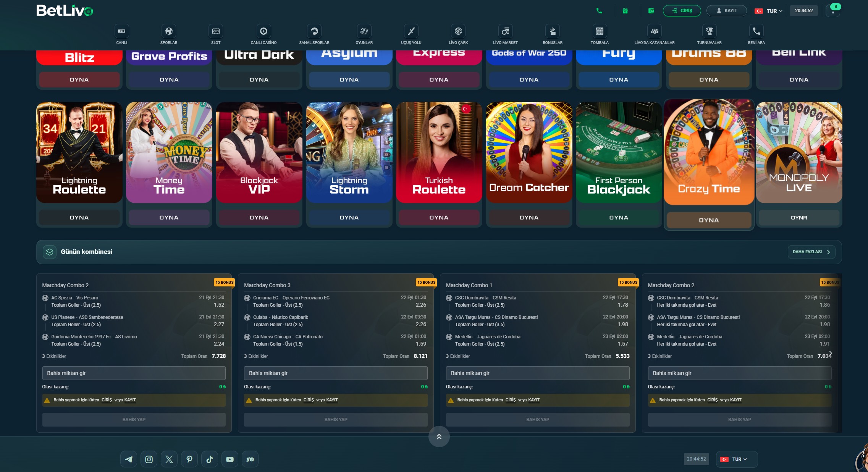
Task: Click GİRİŞ link in Matchday Combo 1 warning
Action: [511, 400]
